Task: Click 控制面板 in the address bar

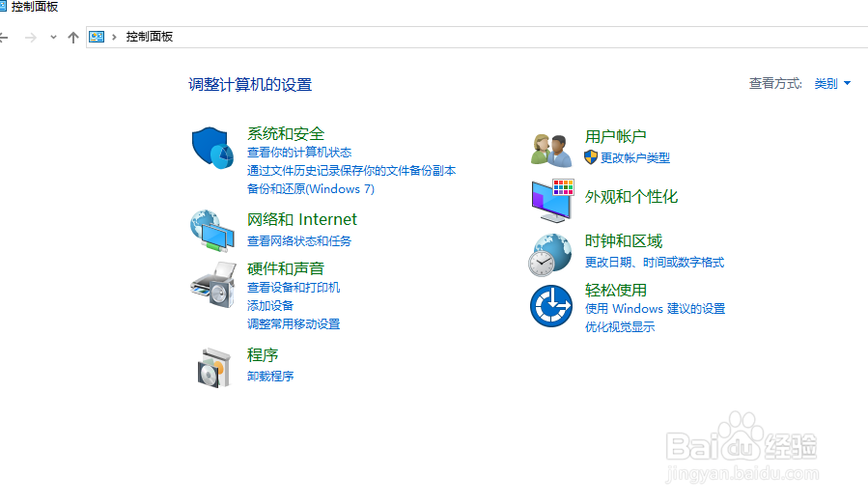Action: point(150,37)
